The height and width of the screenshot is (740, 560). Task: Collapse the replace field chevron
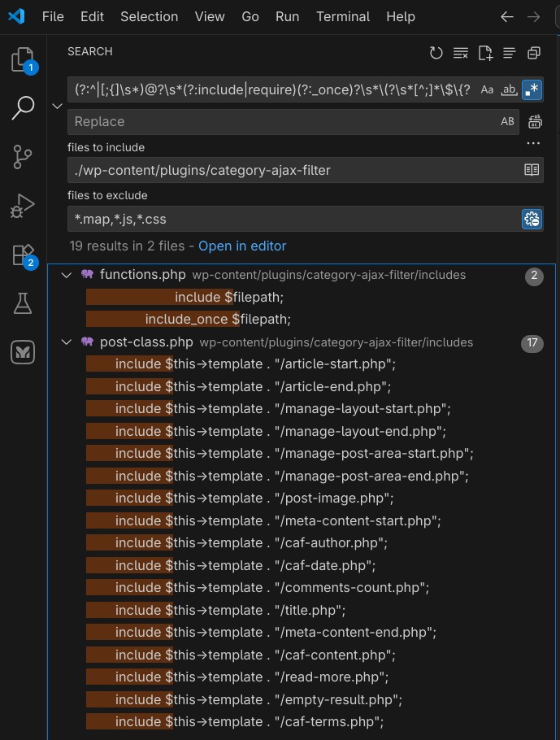pos(57,107)
